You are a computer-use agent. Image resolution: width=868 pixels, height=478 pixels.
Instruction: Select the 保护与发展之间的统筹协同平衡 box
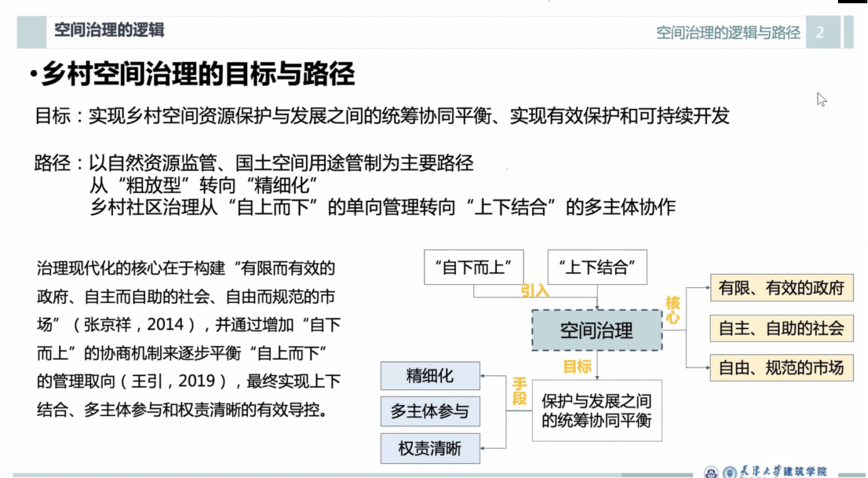(x=597, y=410)
